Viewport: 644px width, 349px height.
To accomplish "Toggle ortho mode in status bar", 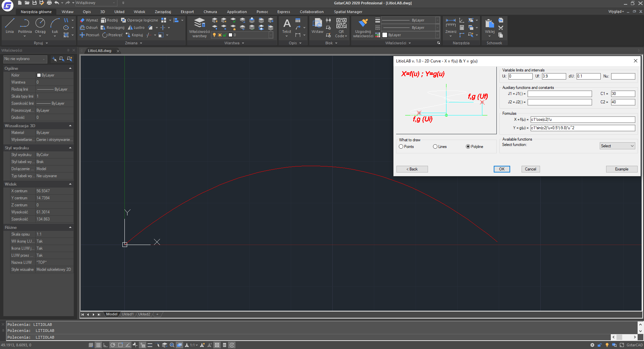I will click(x=105, y=345).
